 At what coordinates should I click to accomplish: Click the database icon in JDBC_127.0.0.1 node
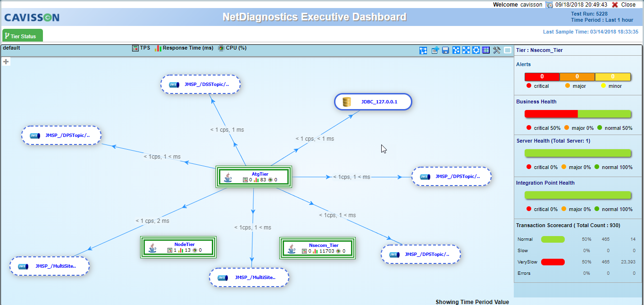click(x=347, y=102)
